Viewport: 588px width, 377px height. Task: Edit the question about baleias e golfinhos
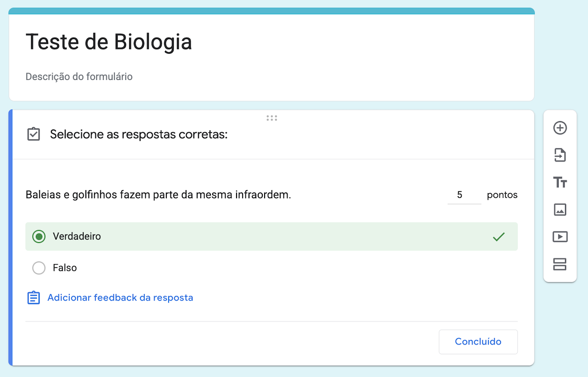pyautogui.click(x=158, y=195)
